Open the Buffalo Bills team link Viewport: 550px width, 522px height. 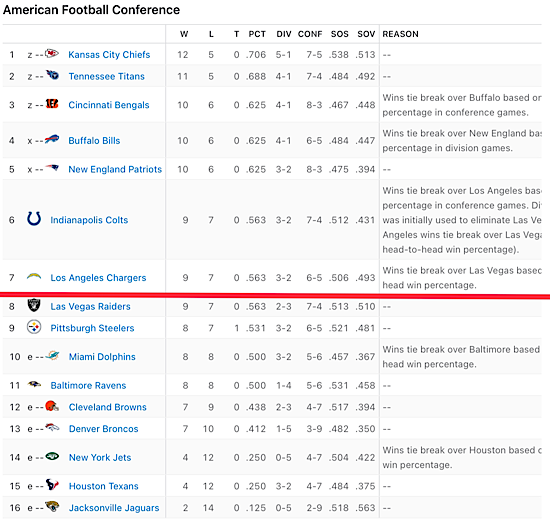[x=94, y=141]
